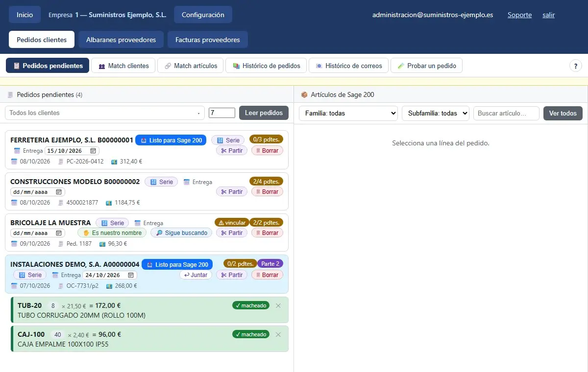Image resolution: width=588 pixels, height=372 pixels.
Task: Open the help question mark icon
Action: [575, 66]
